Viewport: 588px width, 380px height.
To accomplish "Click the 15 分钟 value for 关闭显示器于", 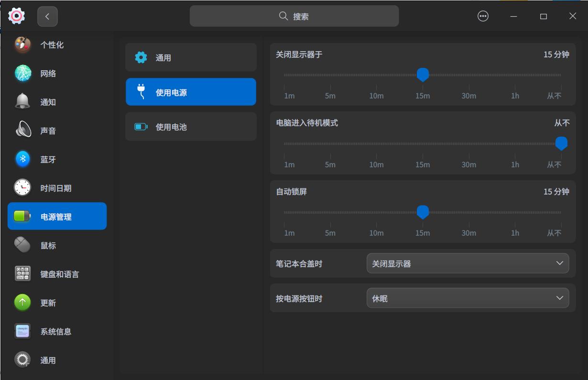I will (x=556, y=54).
